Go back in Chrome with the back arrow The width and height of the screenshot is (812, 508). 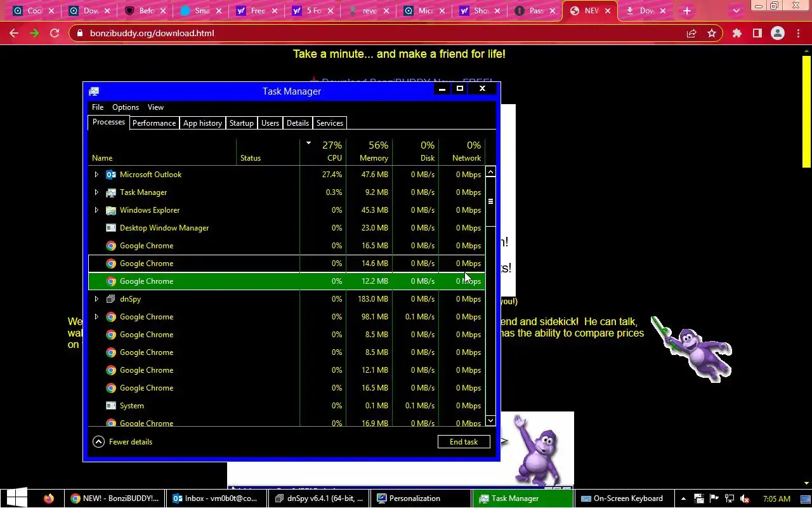14,33
